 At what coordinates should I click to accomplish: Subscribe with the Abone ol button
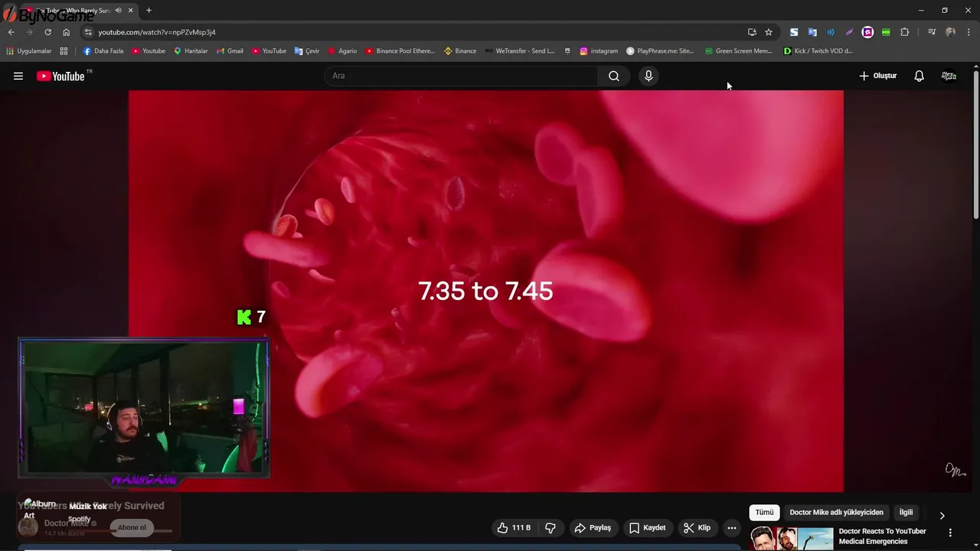pyautogui.click(x=132, y=527)
